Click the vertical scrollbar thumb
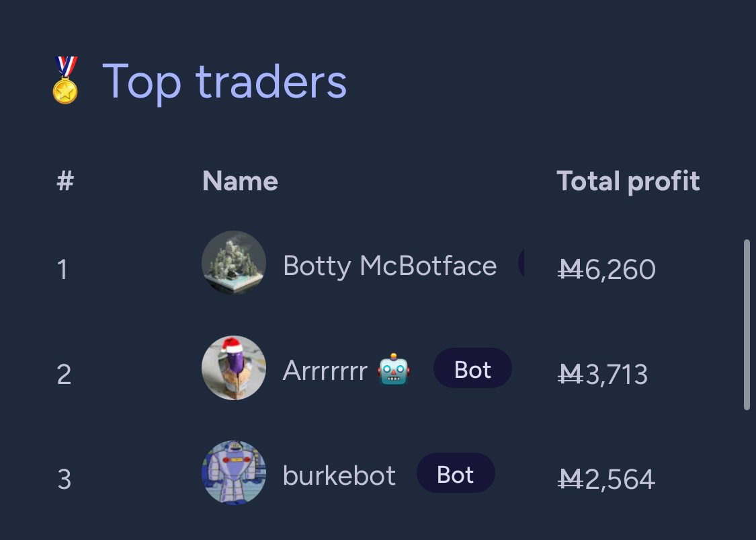Image resolution: width=756 pixels, height=540 pixels. tap(747, 325)
